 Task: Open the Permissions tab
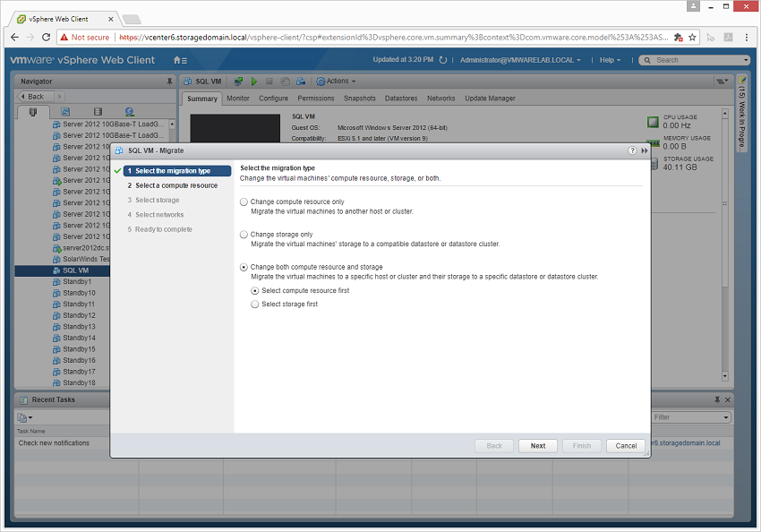point(316,99)
